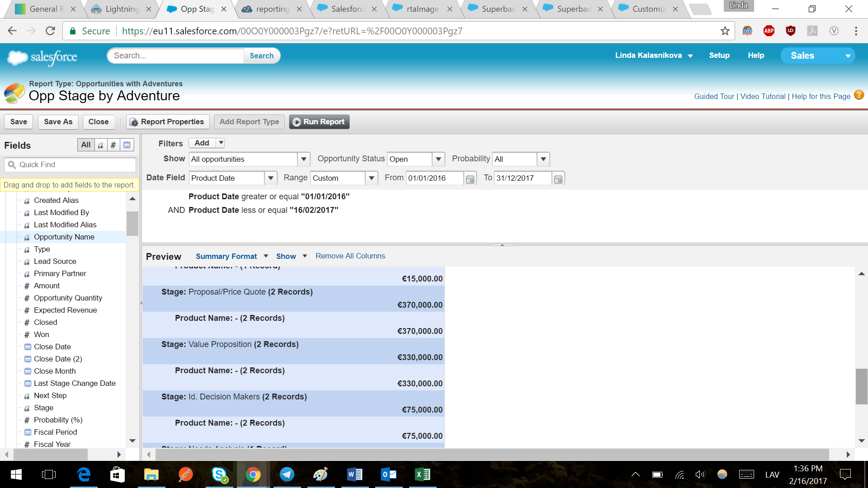Open the To date calendar picker
Image resolution: width=868 pixels, height=488 pixels.
pyautogui.click(x=558, y=179)
